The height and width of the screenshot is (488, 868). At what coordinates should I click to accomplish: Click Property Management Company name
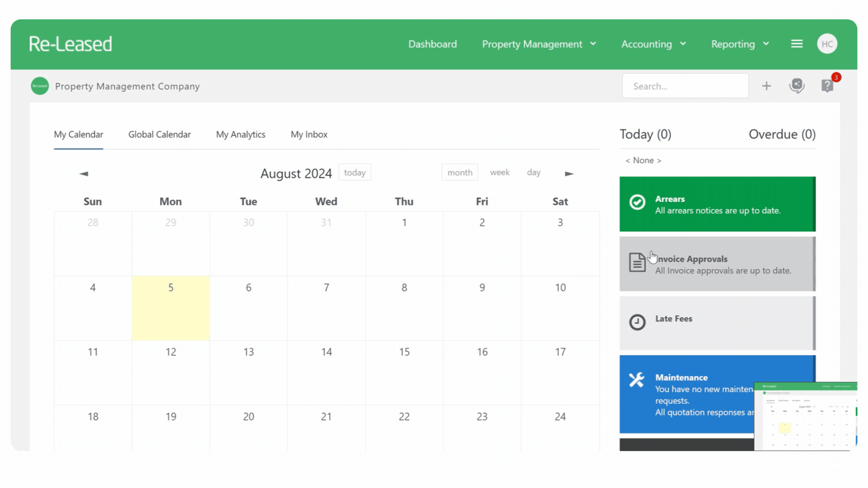click(x=127, y=86)
